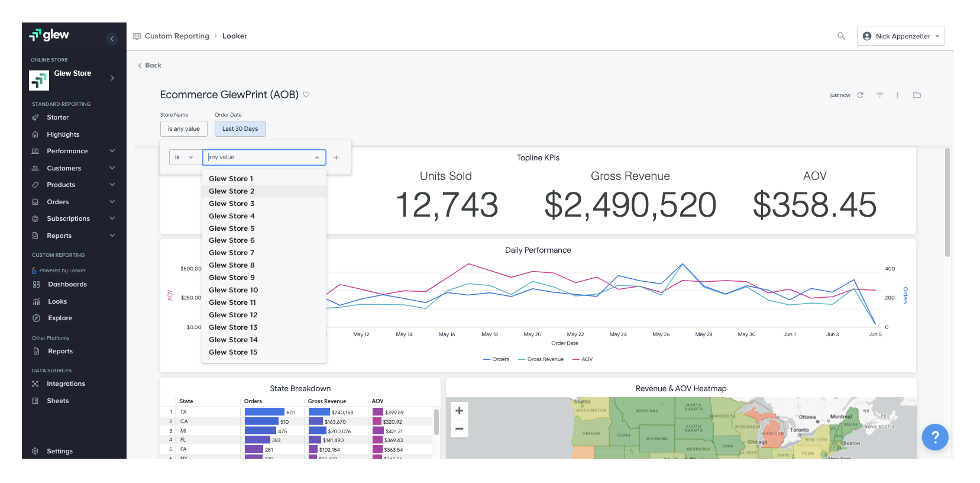Select Glew Store 2 from list

(x=232, y=191)
